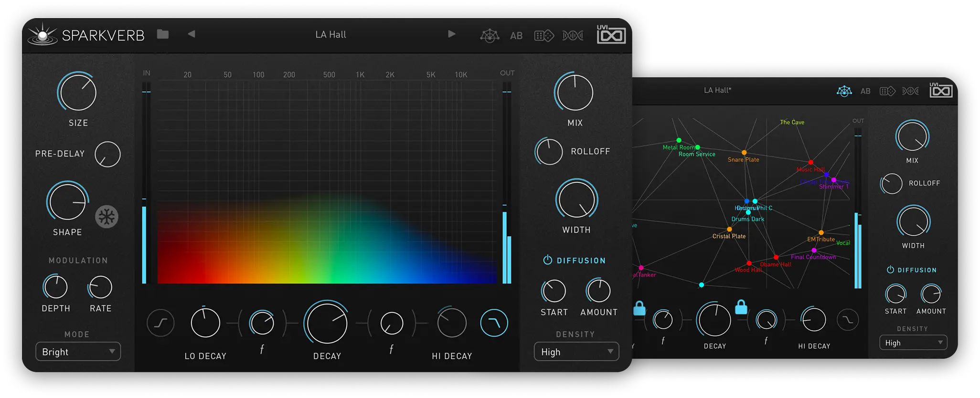Go to the previous preset arrow
980x398 pixels.
(192, 34)
